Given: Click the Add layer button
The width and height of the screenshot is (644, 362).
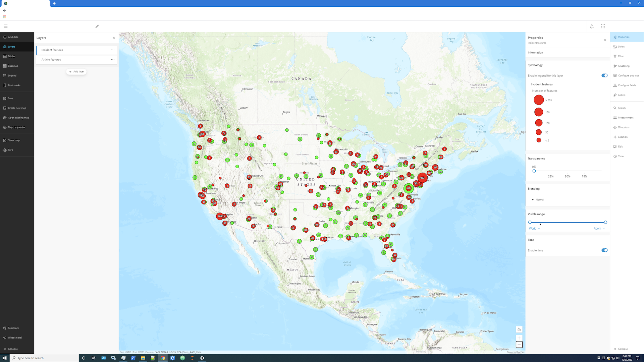Looking at the screenshot, I should (76, 71).
